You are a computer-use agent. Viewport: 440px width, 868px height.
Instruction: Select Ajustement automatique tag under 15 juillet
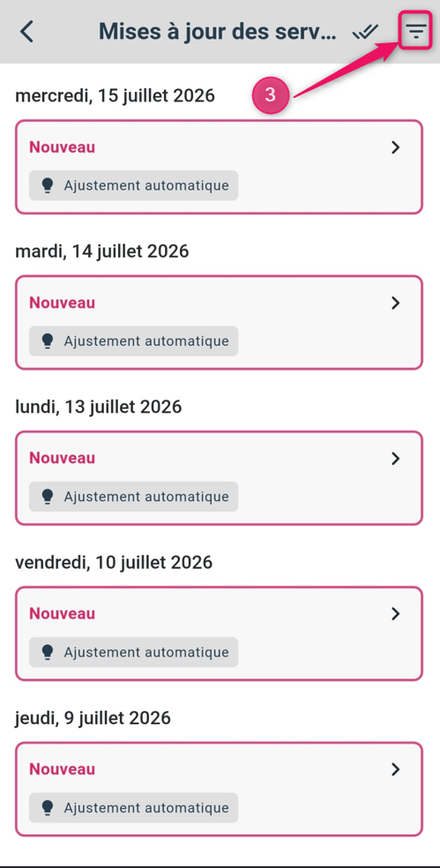(x=133, y=185)
